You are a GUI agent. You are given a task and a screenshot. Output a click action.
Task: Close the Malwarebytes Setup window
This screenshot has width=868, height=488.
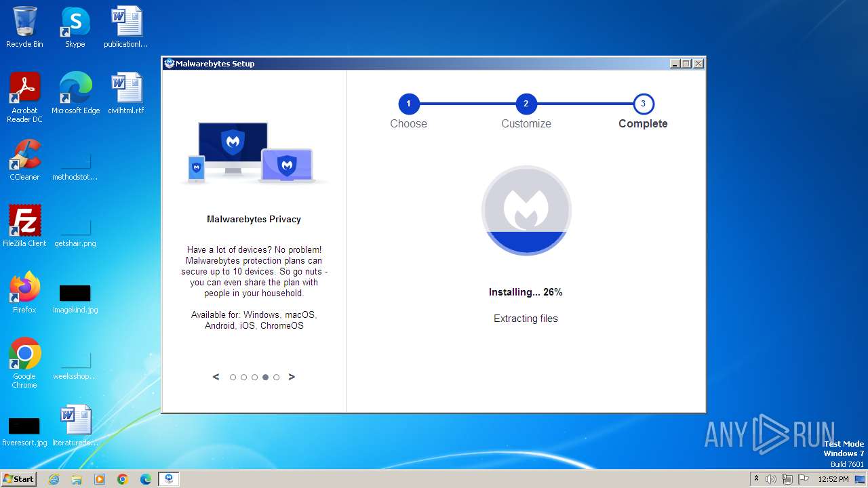698,64
